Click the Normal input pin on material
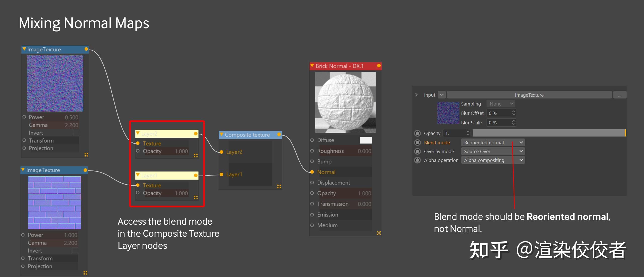644x277 pixels. pos(312,172)
